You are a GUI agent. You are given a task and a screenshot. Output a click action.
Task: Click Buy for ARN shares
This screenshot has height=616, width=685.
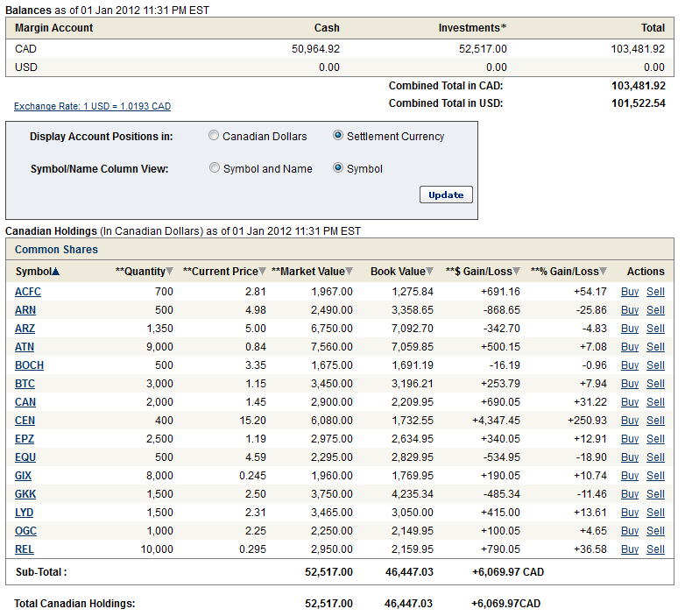pyautogui.click(x=629, y=310)
